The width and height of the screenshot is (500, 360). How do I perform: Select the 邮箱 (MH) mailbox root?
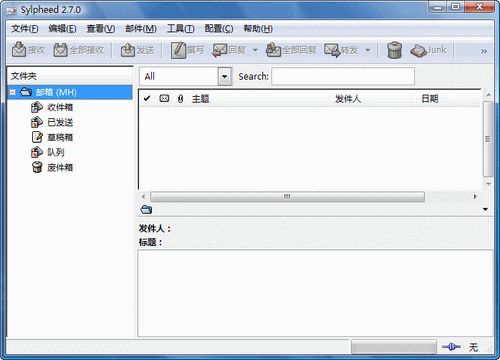point(70,92)
